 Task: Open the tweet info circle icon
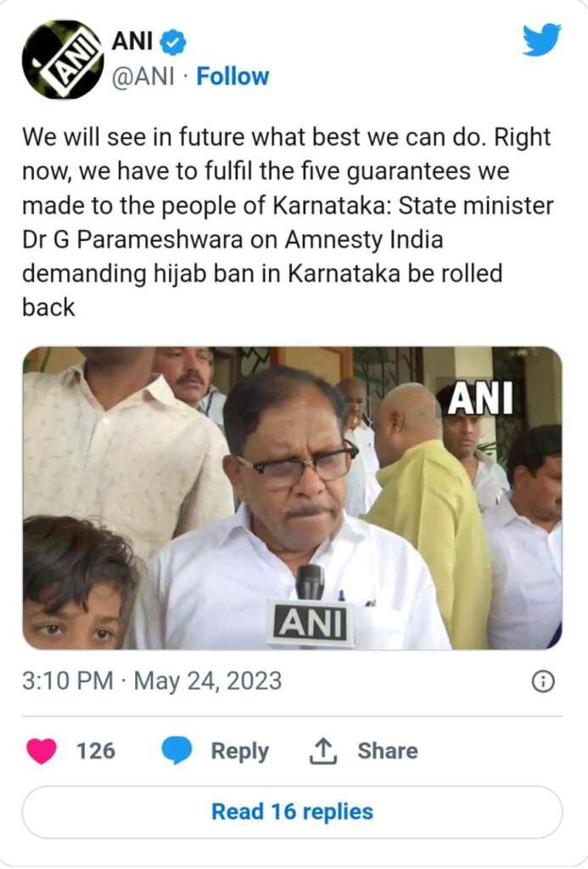(x=543, y=681)
